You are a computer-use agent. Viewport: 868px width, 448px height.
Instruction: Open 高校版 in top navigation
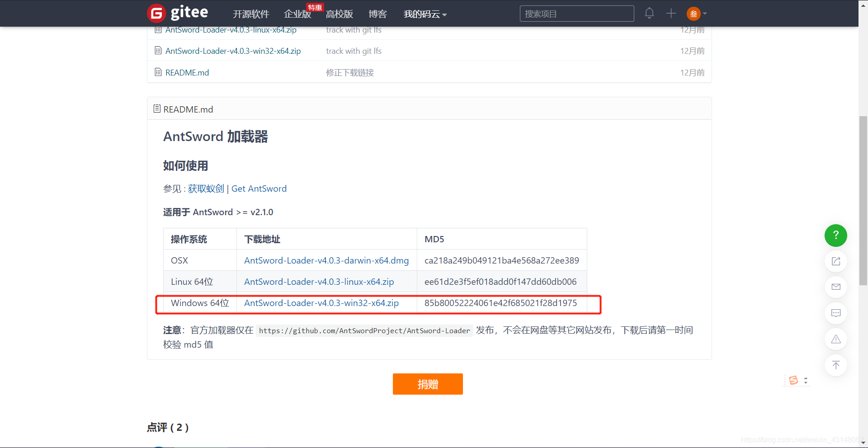pyautogui.click(x=339, y=14)
